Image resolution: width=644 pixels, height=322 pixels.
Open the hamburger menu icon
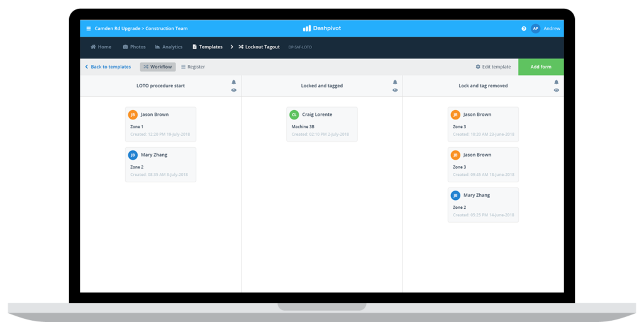point(88,29)
